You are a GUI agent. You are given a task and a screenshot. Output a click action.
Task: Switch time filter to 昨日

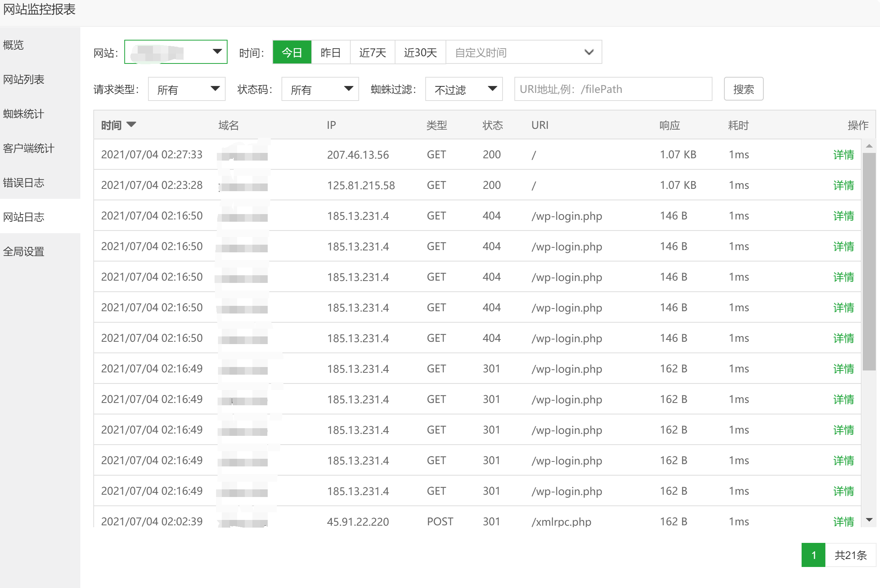[x=331, y=52]
